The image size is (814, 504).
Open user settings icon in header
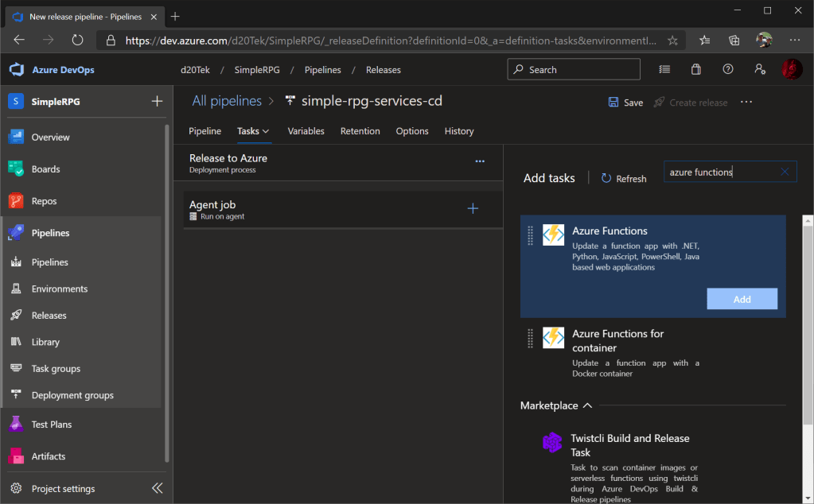click(759, 70)
